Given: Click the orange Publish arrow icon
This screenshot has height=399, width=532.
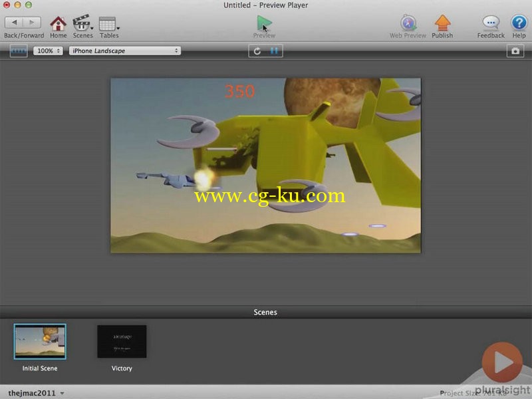Looking at the screenshot, I should (x=442, y=23).
